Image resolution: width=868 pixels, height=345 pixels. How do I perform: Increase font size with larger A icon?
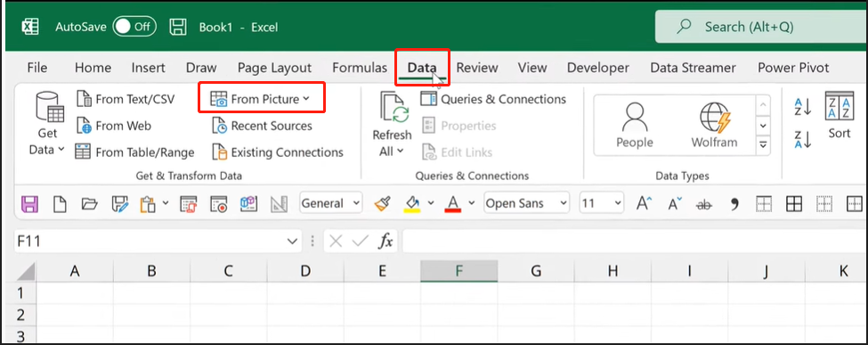click(644, 203)
